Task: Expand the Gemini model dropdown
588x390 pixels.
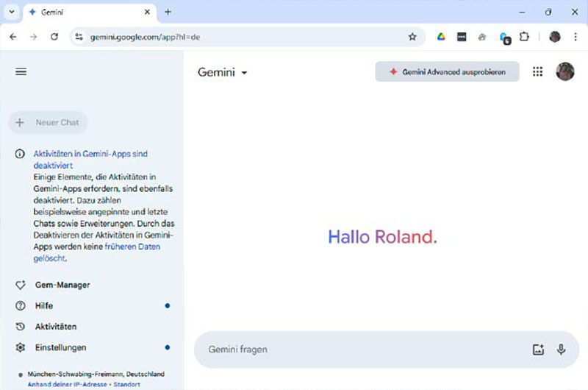Action: pyautogui.click(x=223, y=72)
